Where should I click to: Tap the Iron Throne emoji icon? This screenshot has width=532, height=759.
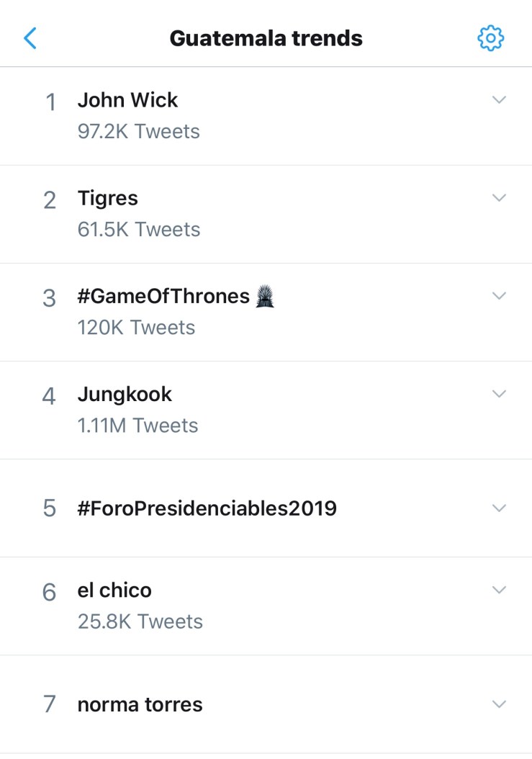pos(265,297)
